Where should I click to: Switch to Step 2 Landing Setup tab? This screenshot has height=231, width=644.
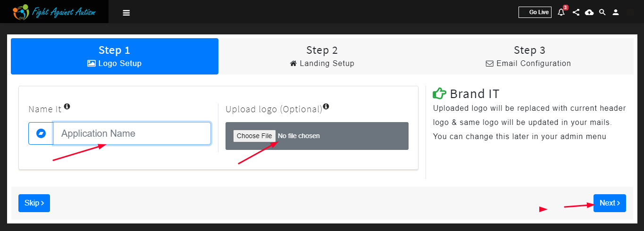click(322, 56)
